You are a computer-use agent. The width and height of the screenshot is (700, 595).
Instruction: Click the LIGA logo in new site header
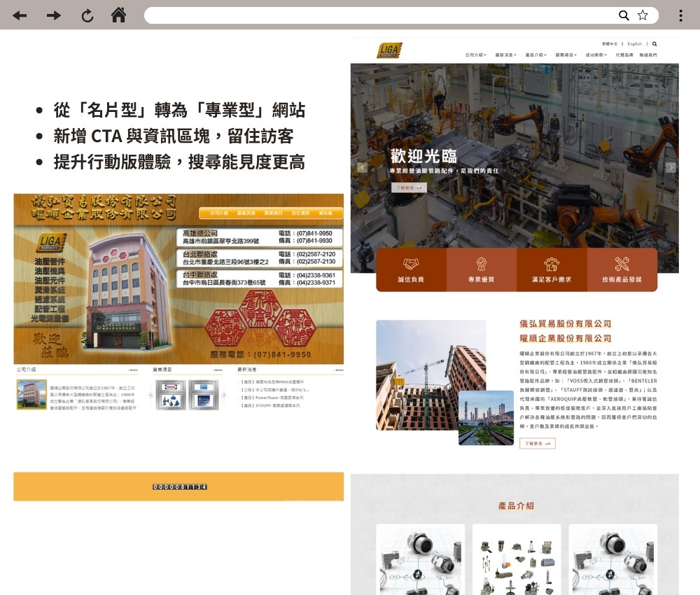point(389,50)
